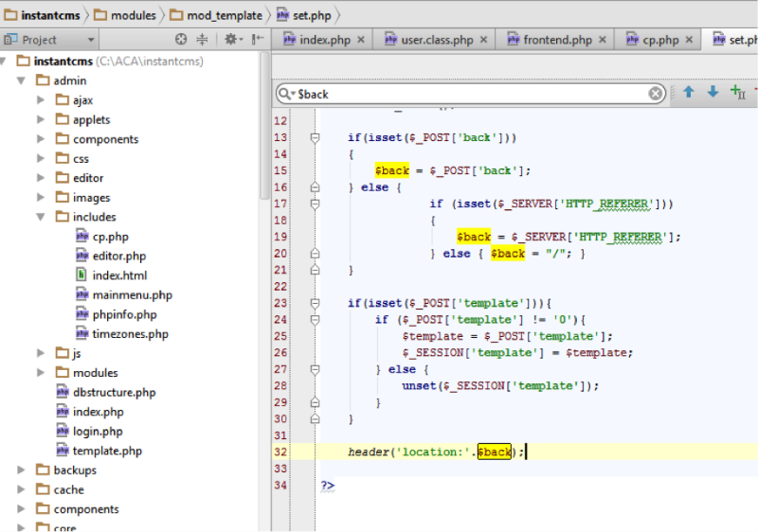The width and height of the screenshot is (758, 532).
Task: Hide the Project tool window
Action: (256, 40)
